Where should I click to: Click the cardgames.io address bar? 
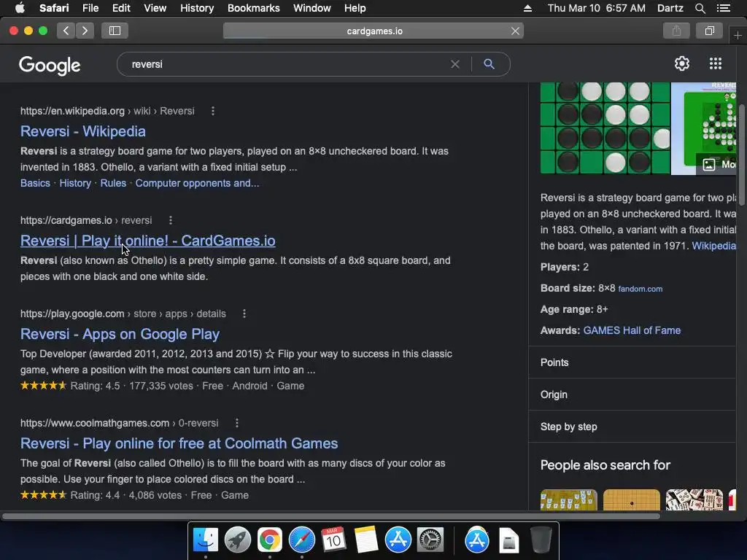pyautogui.click(x=373, y=31)
